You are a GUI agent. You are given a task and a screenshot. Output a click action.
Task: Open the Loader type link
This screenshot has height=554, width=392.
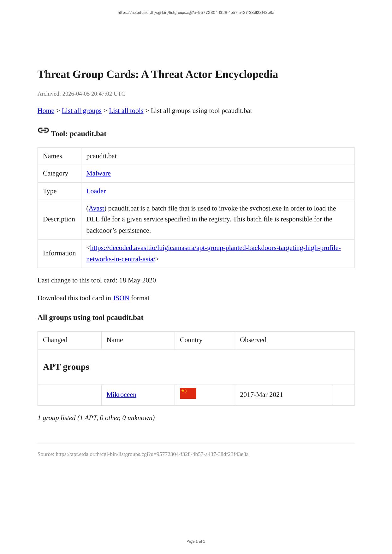click(x=96, y=191)
